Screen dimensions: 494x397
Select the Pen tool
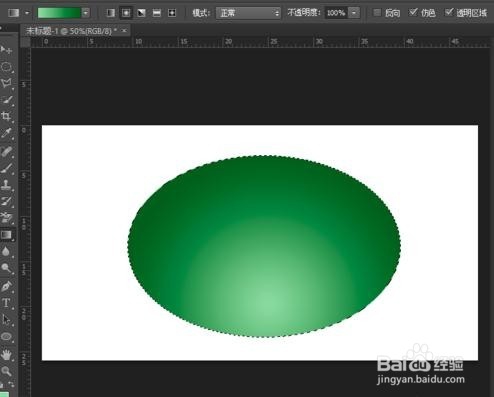(x=6, y=286)
